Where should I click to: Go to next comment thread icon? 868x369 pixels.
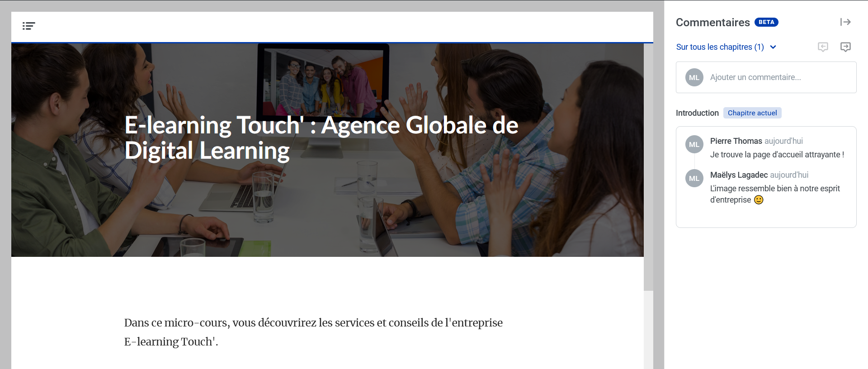point(845,47)
